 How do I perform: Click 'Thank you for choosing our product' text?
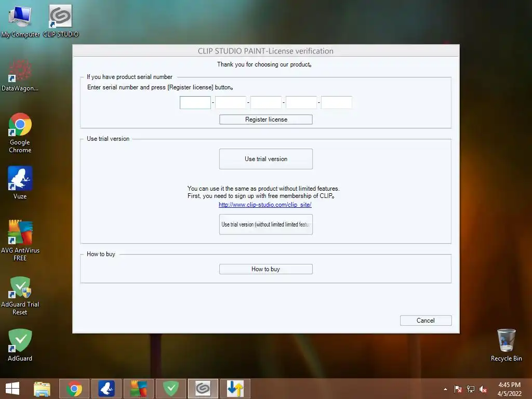click(x=264, y=64)
